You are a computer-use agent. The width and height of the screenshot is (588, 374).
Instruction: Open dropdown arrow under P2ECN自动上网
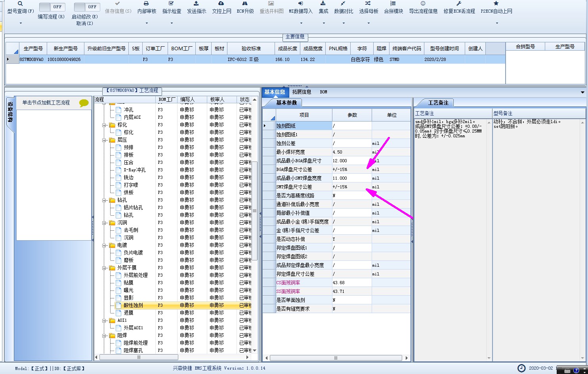(x=496, y=23)
